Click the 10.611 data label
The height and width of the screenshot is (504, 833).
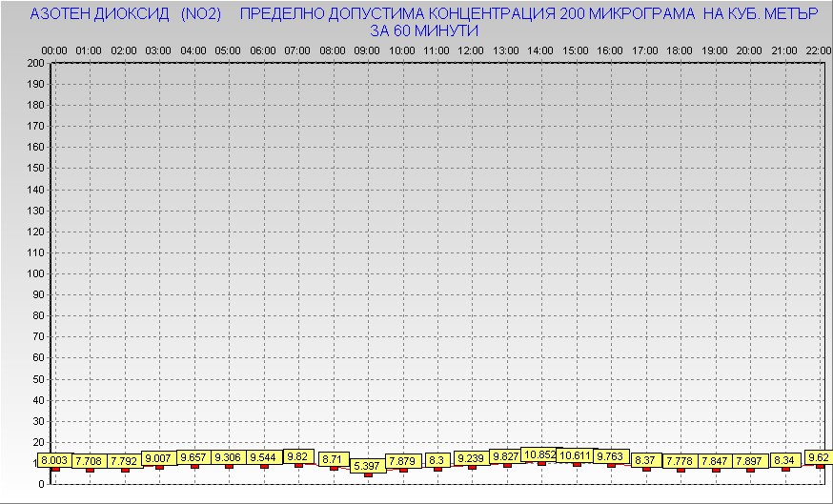point(575,455)
